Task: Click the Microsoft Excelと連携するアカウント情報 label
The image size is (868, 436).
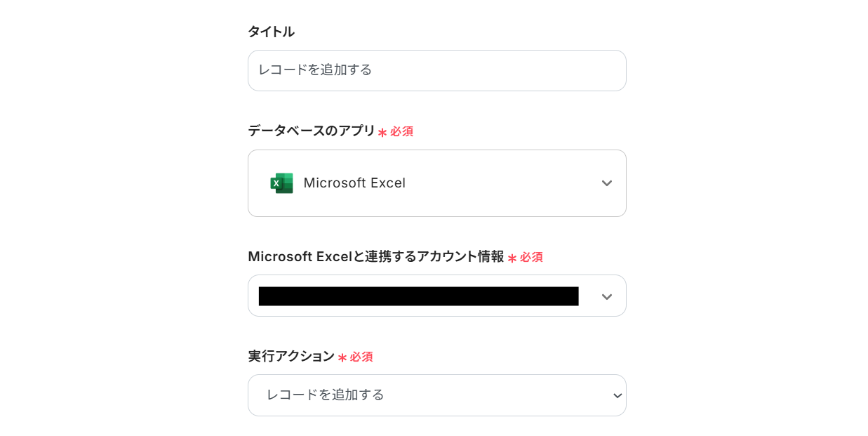Action: tap(375, 257)
